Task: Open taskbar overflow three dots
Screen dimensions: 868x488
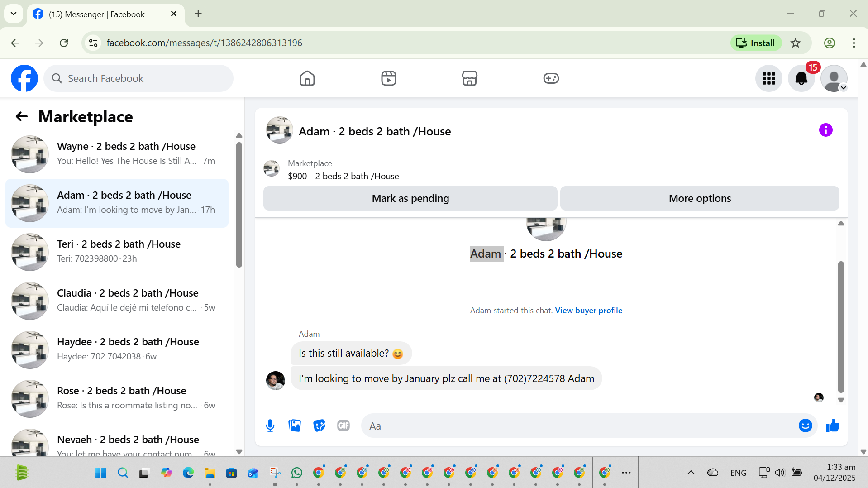Action: 626,473
